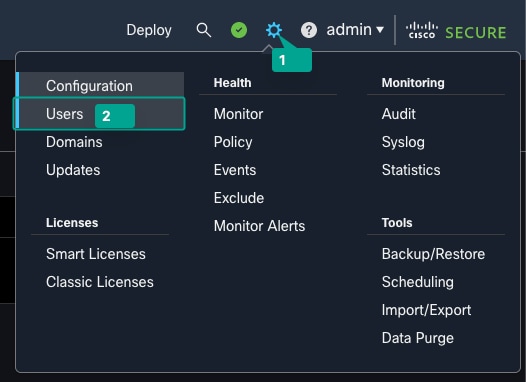Open the Import/Export tool
Image resolution: width=526 pixels, height=382 pixels.
point(426,310)
